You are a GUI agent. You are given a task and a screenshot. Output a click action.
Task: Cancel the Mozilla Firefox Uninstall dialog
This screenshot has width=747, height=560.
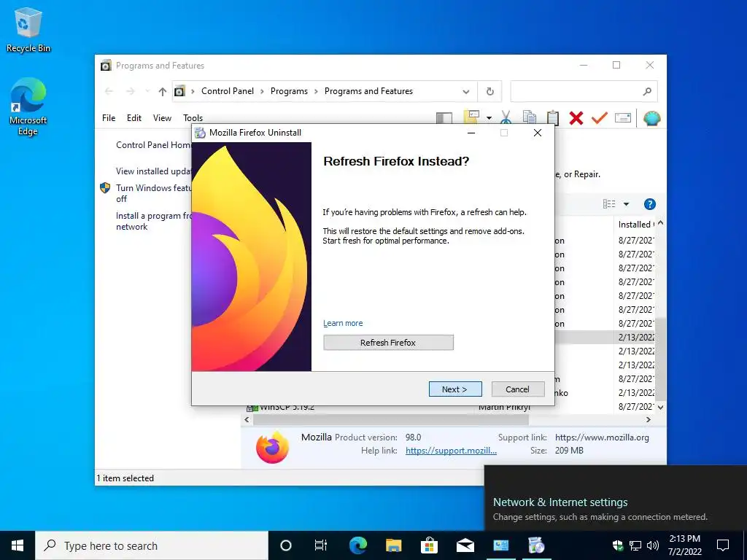click(518, 389)
